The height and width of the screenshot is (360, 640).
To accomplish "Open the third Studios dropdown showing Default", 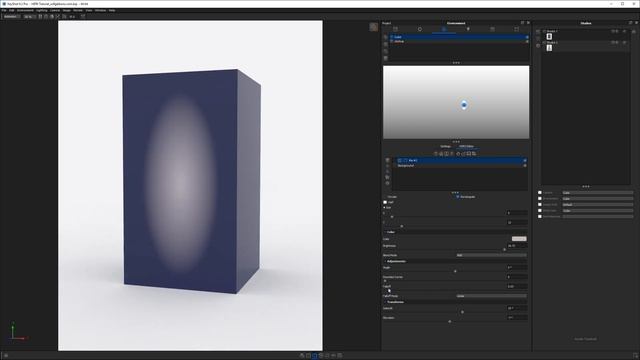I will point(598,204).
